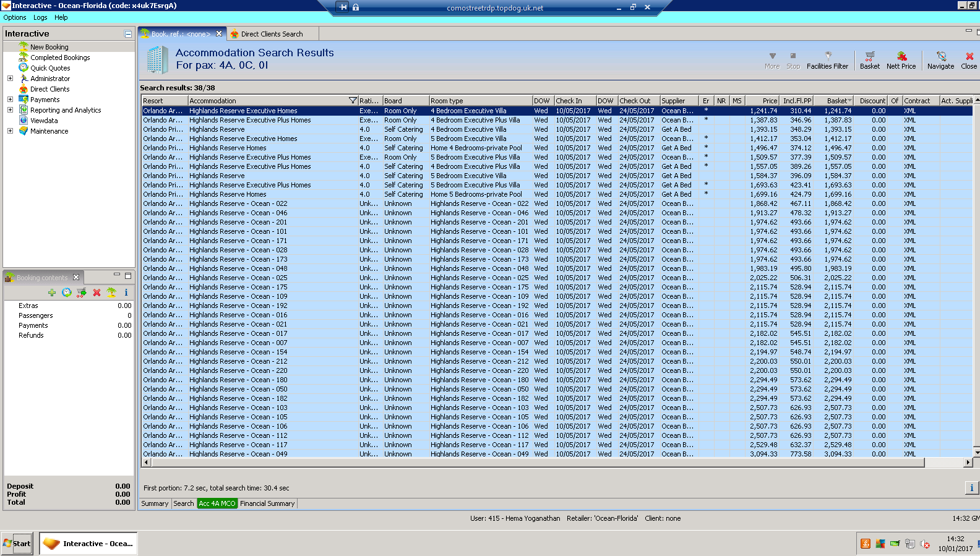This screenshot has width=980, height=556.
Task: Sort results by the Price column header
Action: click(x=762, y=101)
